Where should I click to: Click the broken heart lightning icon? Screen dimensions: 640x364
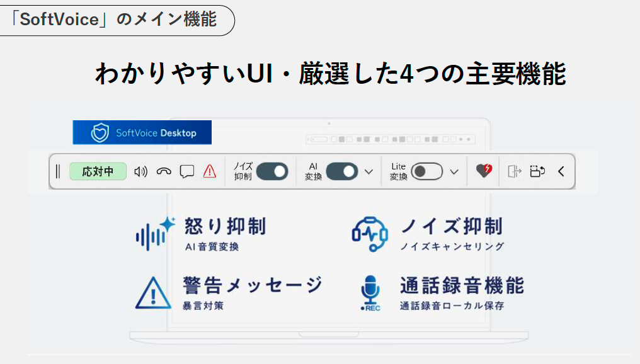pyautogui.click(x=484, y=171)
